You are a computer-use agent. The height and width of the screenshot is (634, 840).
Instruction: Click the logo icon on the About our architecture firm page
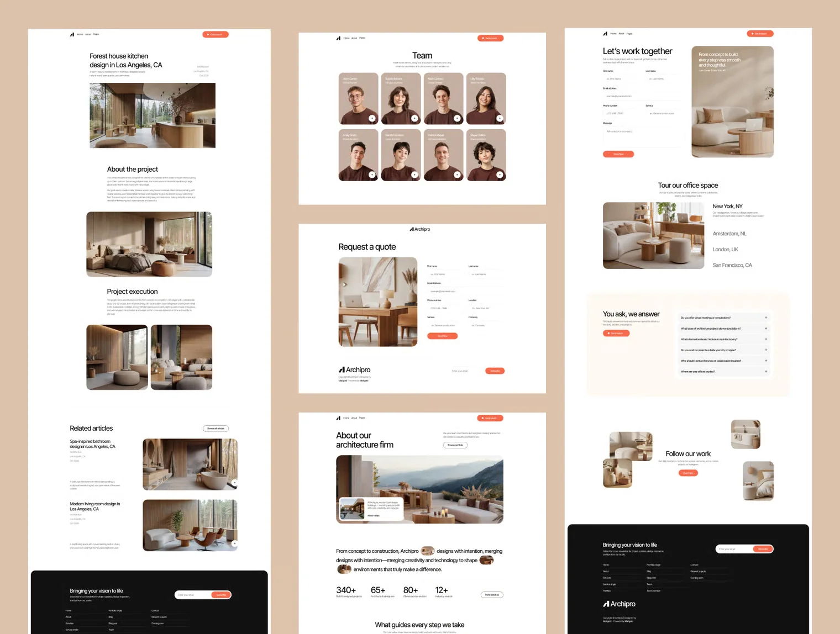point(338,418)
